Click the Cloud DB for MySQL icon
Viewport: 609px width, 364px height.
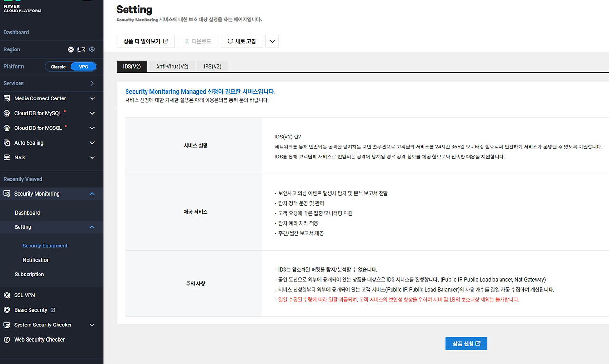pyautogui.click(x=7, y=113)
